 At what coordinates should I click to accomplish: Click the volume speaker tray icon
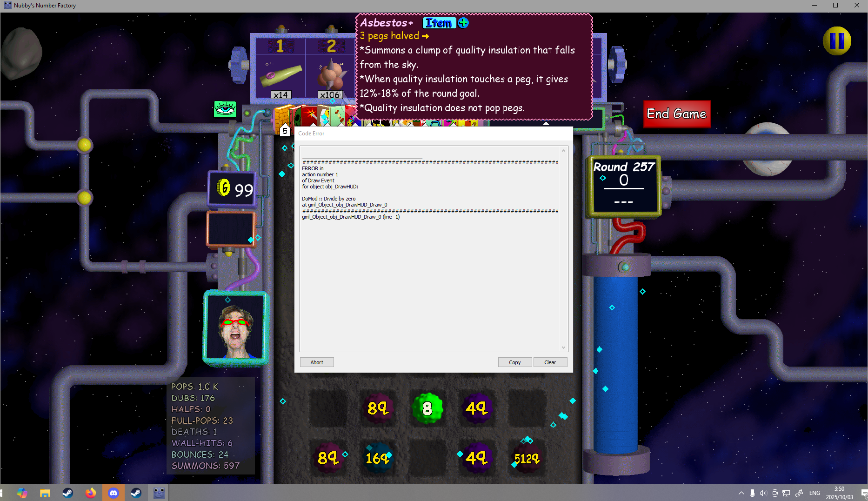point(763,493)
